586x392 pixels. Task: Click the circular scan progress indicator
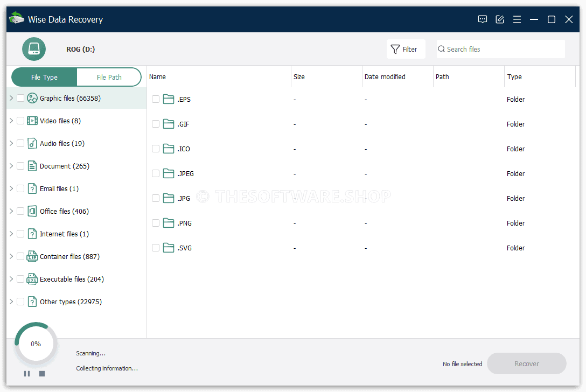(x=36, y=344)
